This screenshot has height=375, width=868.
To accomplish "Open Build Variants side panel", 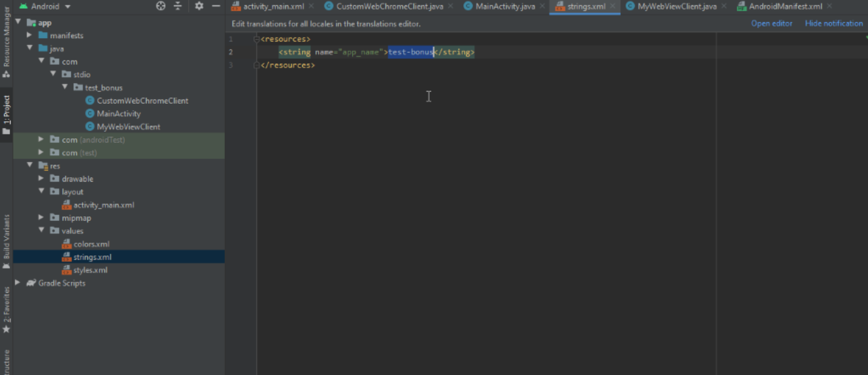I will pyautogui.click(x=6, y=240).
